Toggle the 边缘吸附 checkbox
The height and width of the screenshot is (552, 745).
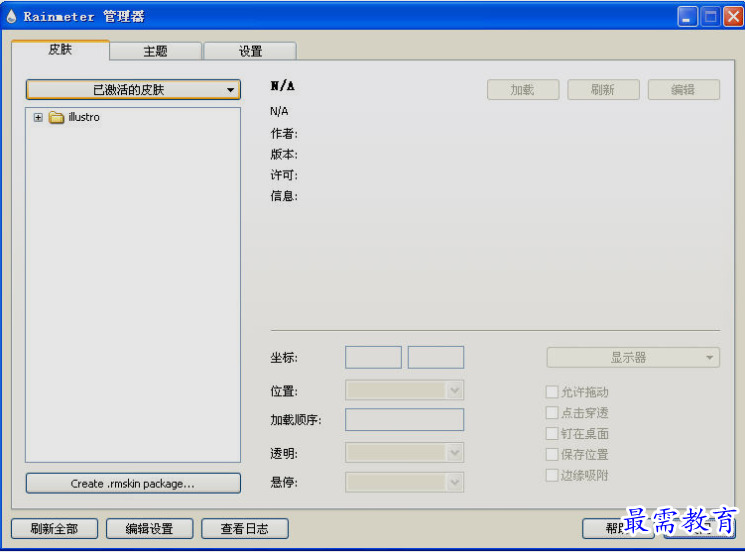[x=552, y=476]
